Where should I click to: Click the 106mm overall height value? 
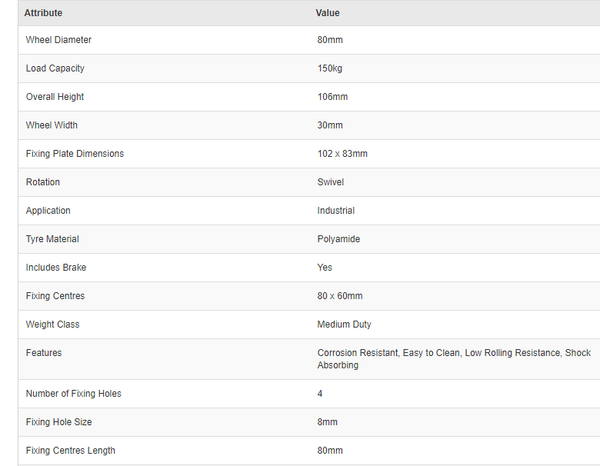pos(332,97)
